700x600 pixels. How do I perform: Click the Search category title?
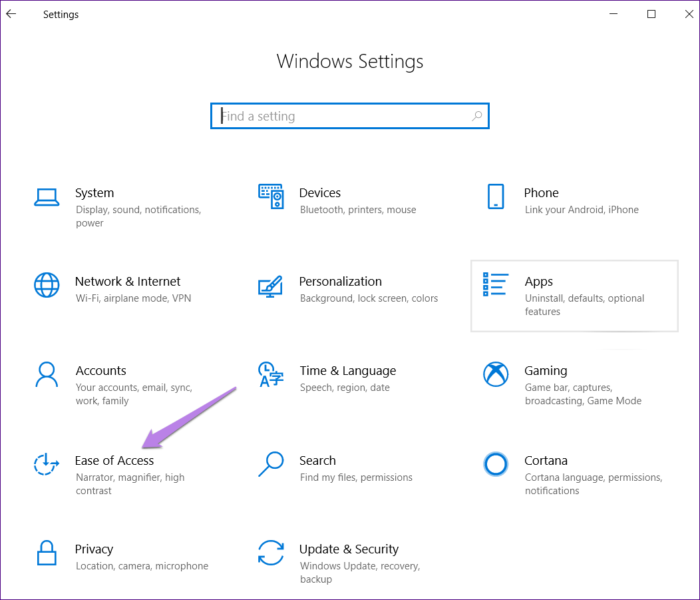[x=317, y=460]
